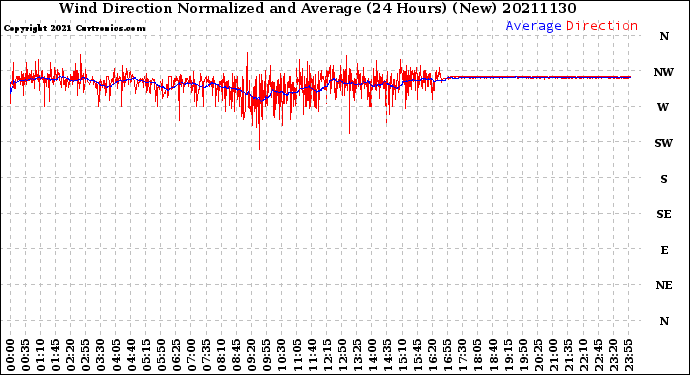Click the 23:20 time axis label
Screen dimensions: 690x375
coord(613,355)
